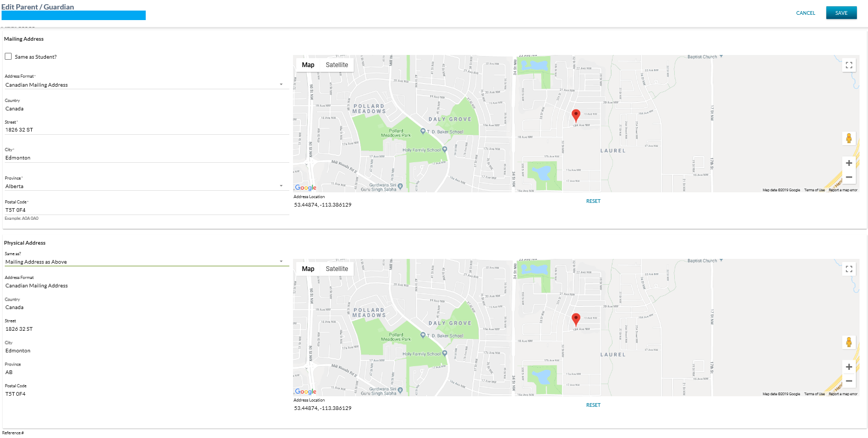Open the Address Format dropdown
This screenshot has height=438, width=868.
click(x=146, y=85)
